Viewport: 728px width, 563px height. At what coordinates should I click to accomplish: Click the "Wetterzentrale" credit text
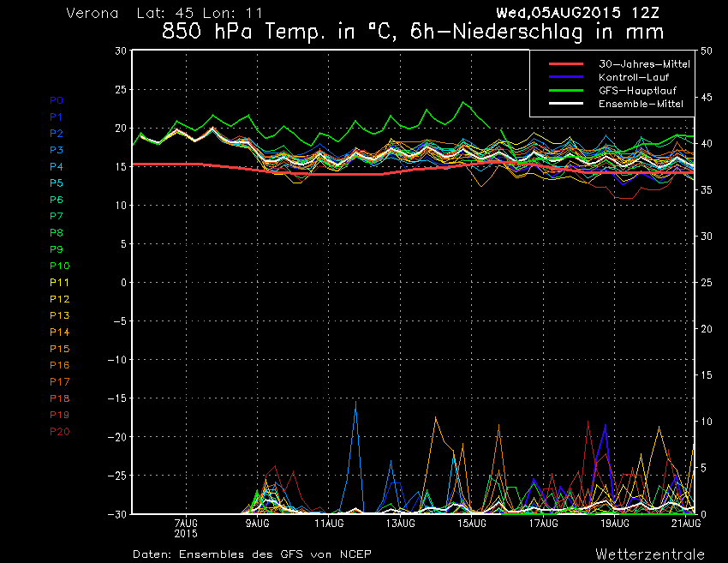coord(650,554)
